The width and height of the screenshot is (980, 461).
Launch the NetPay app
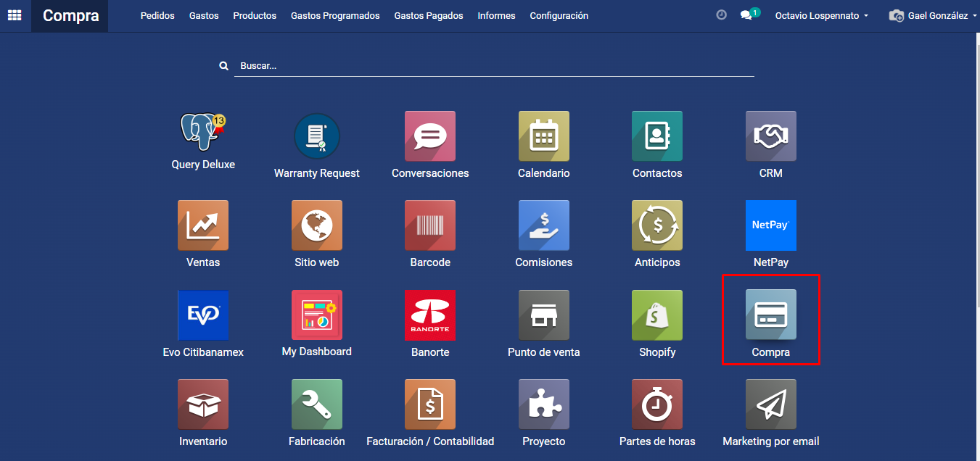(x=771, y=225)
